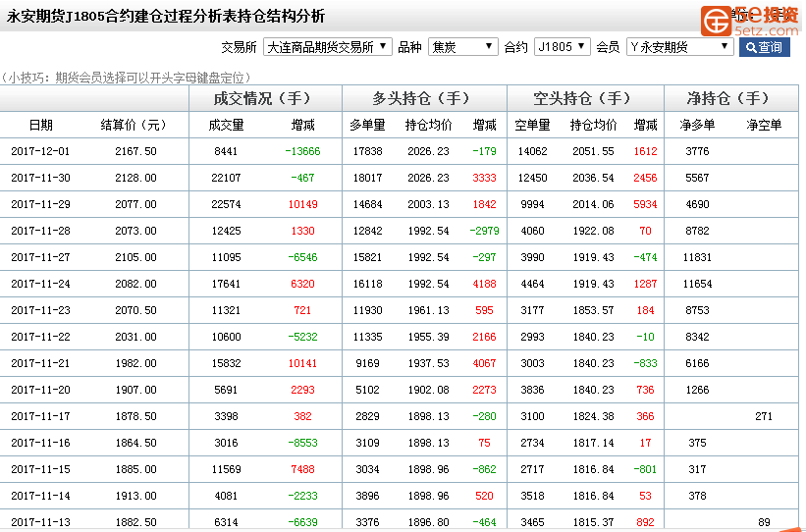Screen dimensions: 806x532
Task: Click the 结算价（元） column header
Action: coord(134,125)
